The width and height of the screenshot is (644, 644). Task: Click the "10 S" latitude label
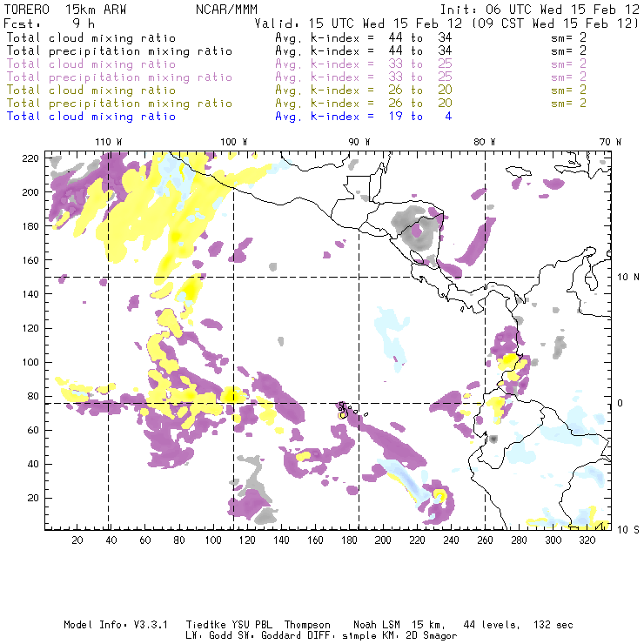click(628, 530)
